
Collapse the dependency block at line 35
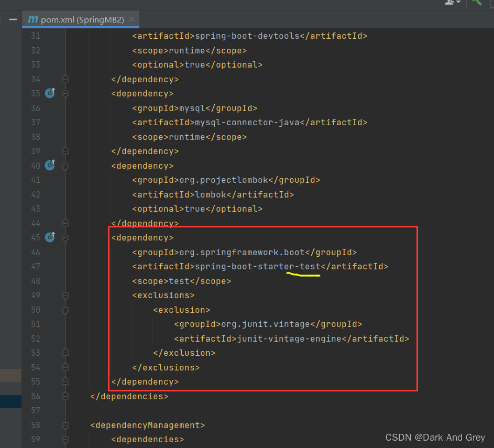[65, 94]
